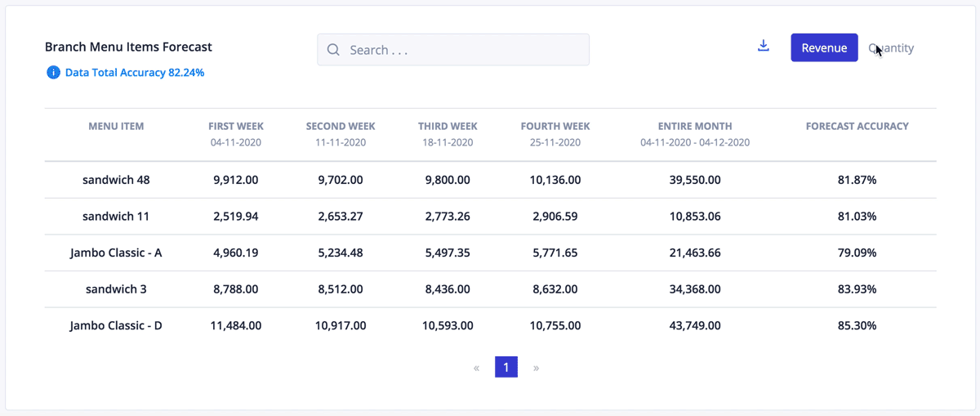Click the MENU ITEM column header
The height and width of the screenshot is (416, 980).
[116, 127]
